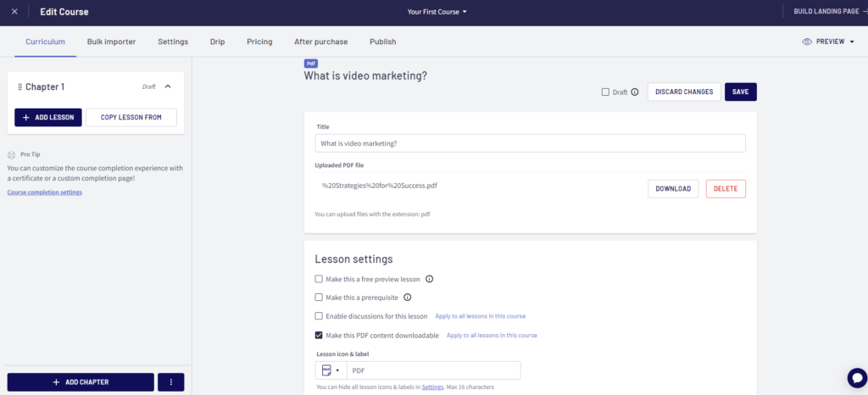This screenshot has width=868, height=395.
Task: Click the Pro Tip smiley icon
Action: 11,155
